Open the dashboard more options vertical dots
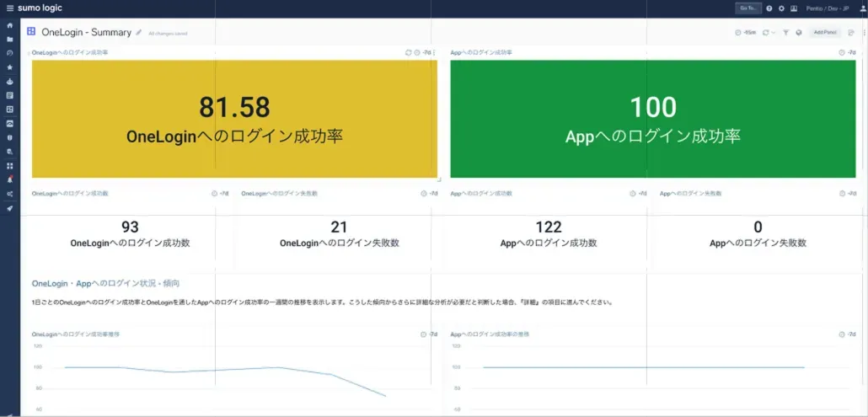This screenshot has height=417, width=868. point(862,33)
